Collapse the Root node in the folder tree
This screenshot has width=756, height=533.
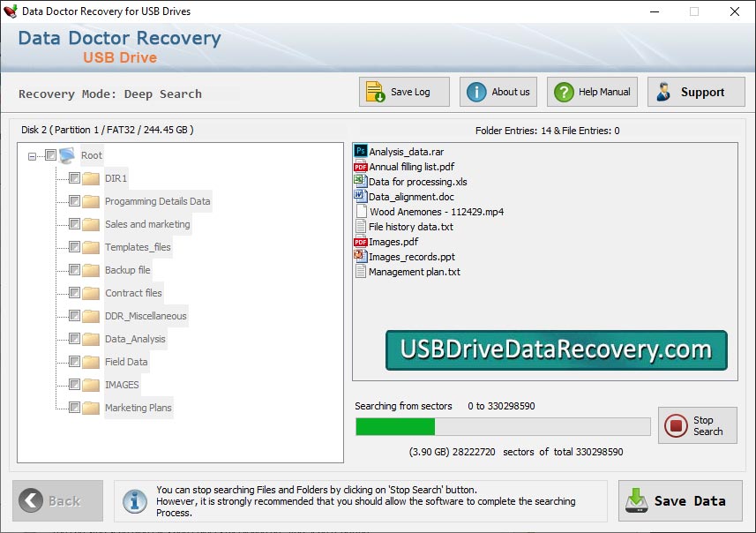click(32, 155)
